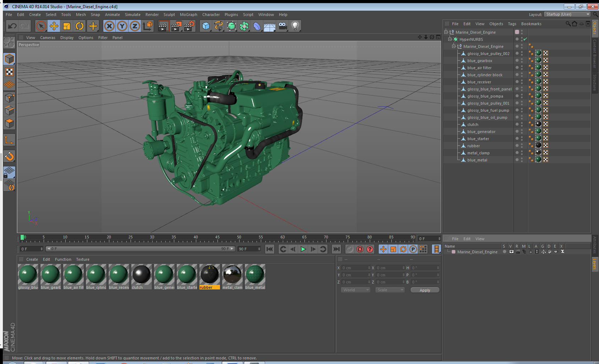Open the Array modeling objects icon
Screen dimensions: 599x364
244,26
